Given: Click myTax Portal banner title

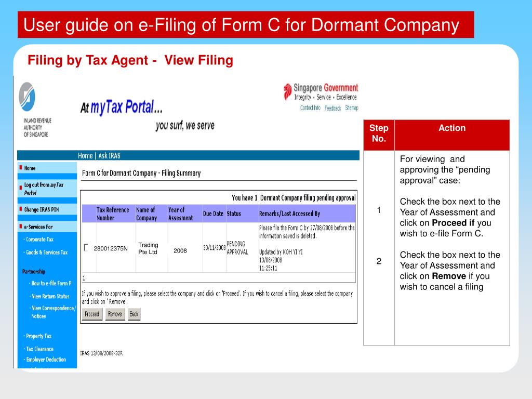Looking at the screenshot, I should pyautogui.click(x=122, y=107).
